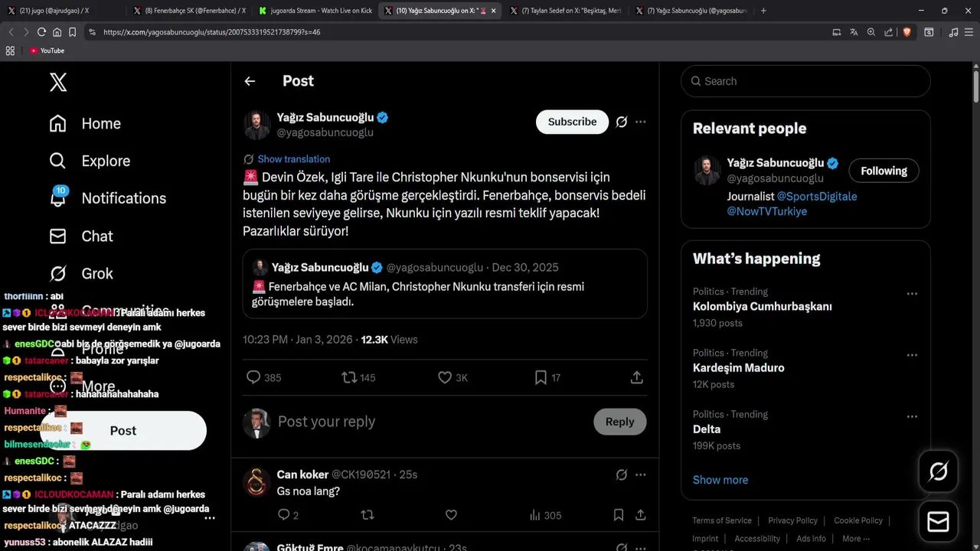Open browser hamburger menu
This screenshot has height=551, width=980.
pyautogui.click(x=970, y=32)
